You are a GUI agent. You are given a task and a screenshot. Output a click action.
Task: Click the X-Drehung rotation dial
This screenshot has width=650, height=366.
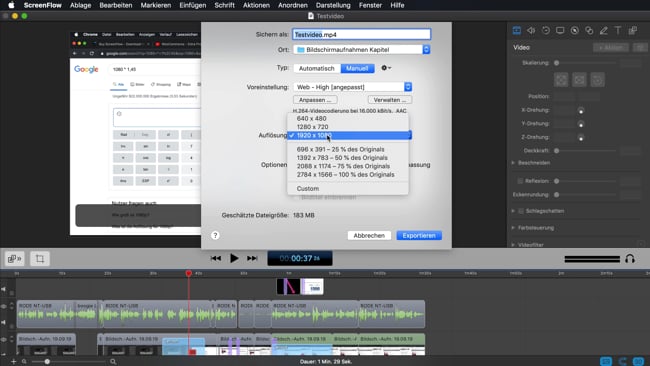[x=581, y=111]
